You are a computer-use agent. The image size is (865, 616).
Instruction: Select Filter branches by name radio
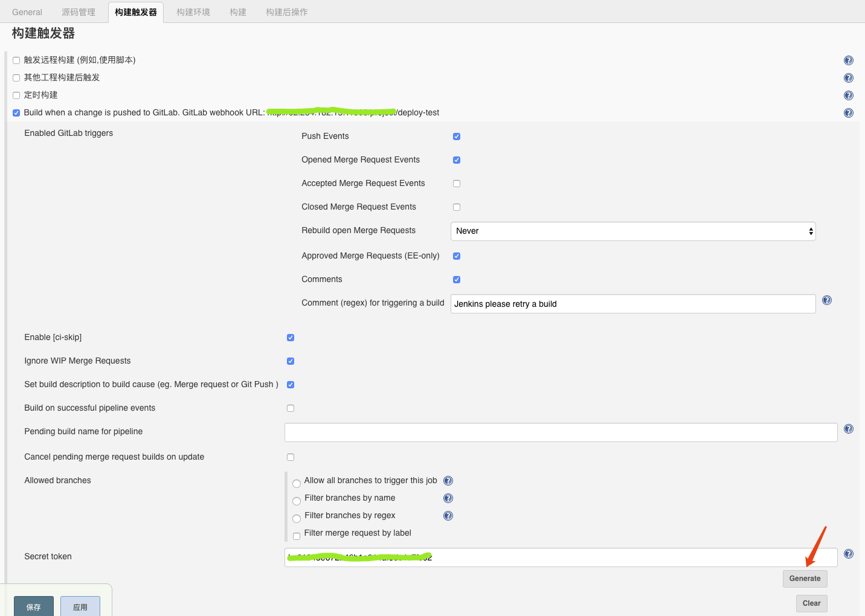[x=297, y=501]
